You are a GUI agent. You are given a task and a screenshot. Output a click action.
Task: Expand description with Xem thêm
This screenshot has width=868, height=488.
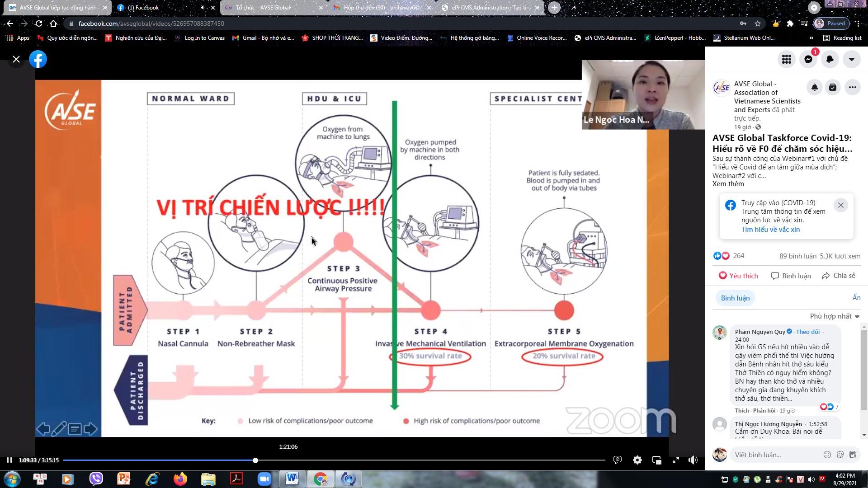click(728, 184)
